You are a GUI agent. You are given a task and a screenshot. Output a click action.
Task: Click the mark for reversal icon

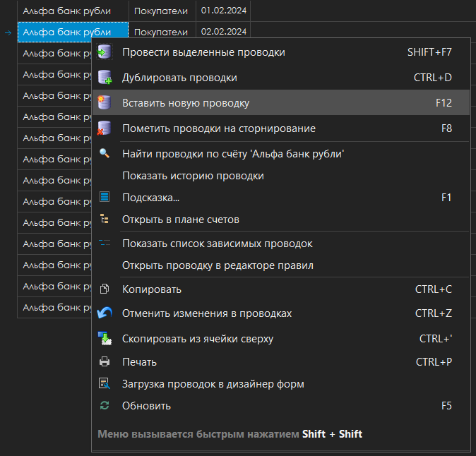coord(104,128)
